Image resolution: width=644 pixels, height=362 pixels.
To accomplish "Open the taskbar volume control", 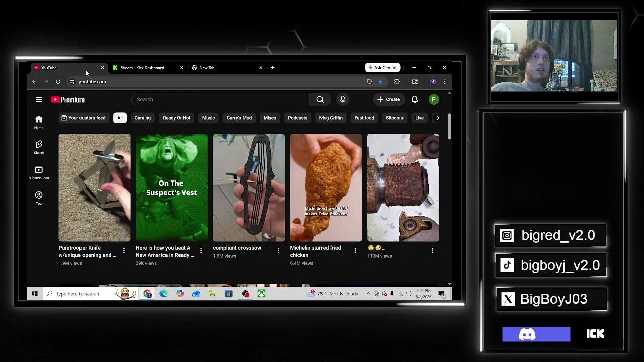I will [x=408, y=294].
